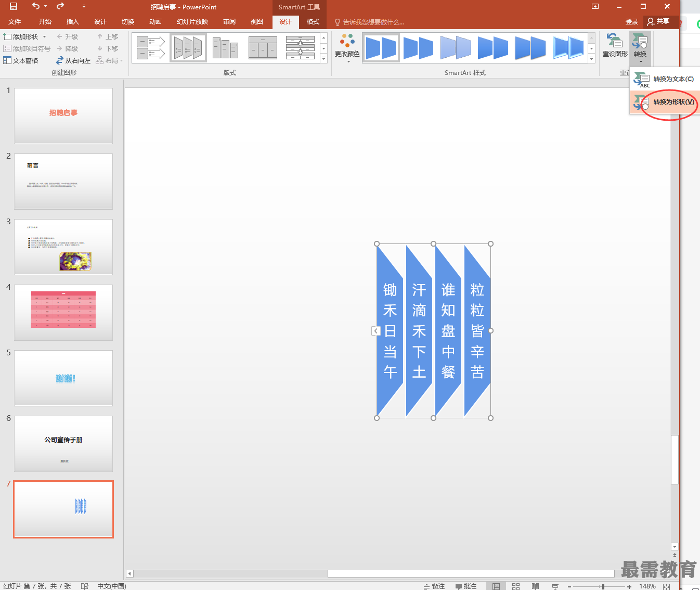
Task: Toggle the 文本窗格 text pane
Action: (21, 60)
